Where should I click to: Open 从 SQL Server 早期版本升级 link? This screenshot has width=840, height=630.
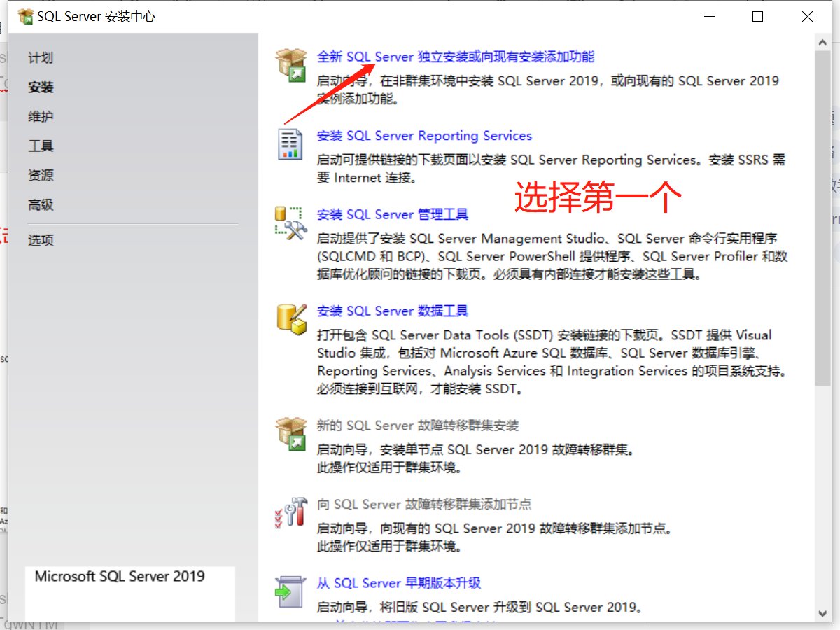pos(399,583)
